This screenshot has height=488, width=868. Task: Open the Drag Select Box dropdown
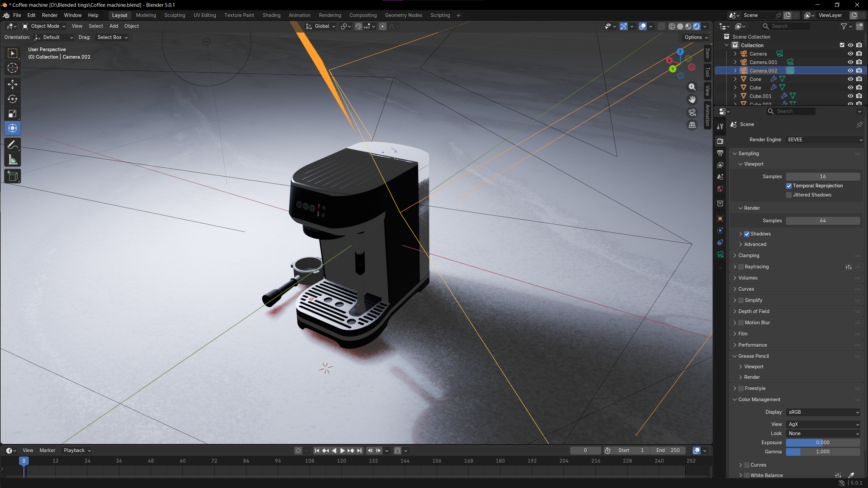click(112, 37)
